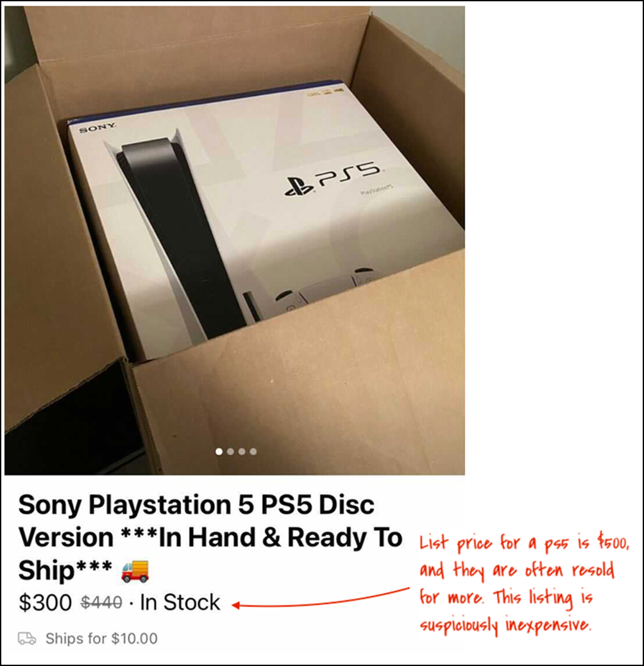Open the Sony Playstation 5 listing title
Viewport: 644px width, 666px height.
pyautogui.click(x=210, y=537)
